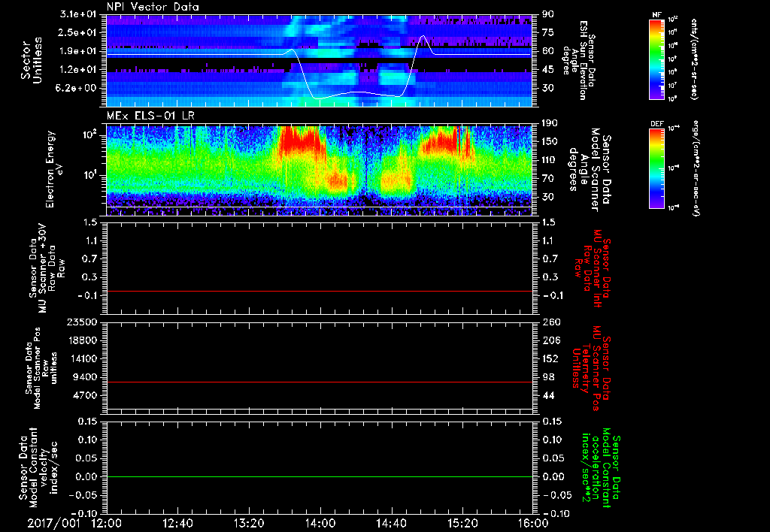Click the NF color scale bar
This screenshot has height=532, width=770.
point(657,59)
